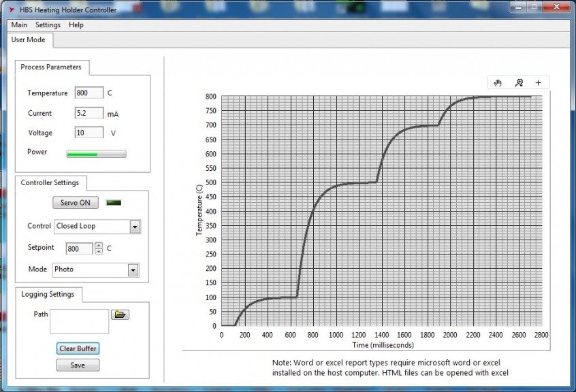Open the Main menu
The height and width of the screenshot is (392, 576).
pyautogui.click(x=19, y=24)
